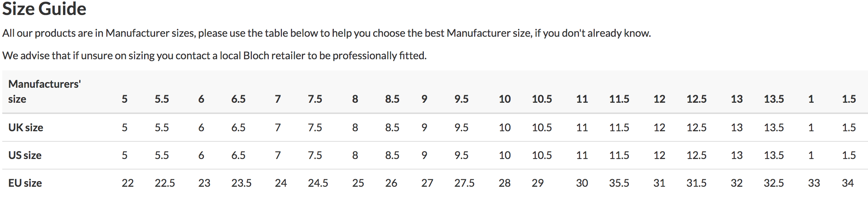Viewport: 868px width, 198px height.
Task: Select EU size 22.5 cell
Action: (x=165, y=183)
